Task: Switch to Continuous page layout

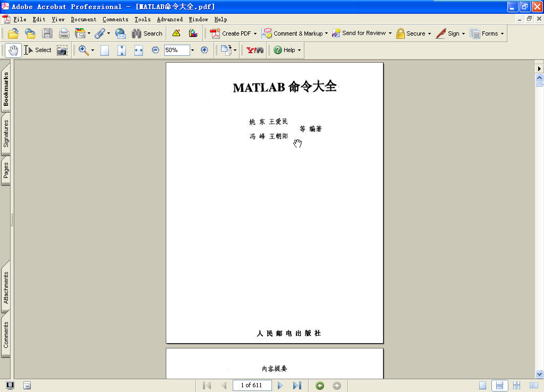Action: pyautogui.click(x=499, y=386)
